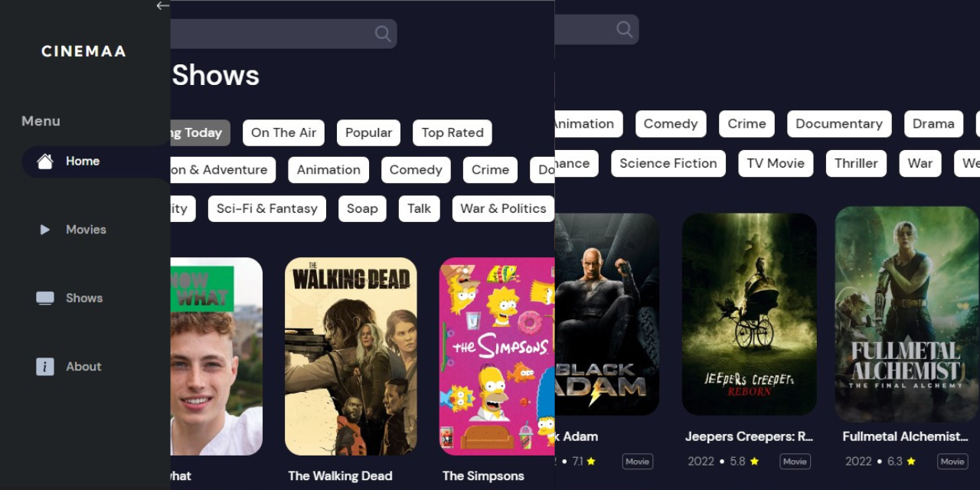Select the Top Rated filter chip
Image resolution: width=980 pixels, height=490 pixels.
pyautogui.click(x=452, y=132)
